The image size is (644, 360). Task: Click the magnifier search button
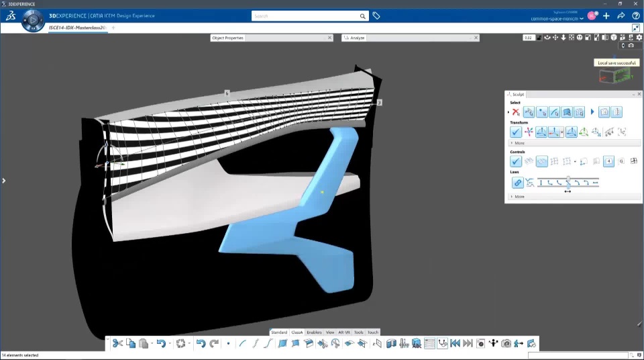[x=363, y=16]
